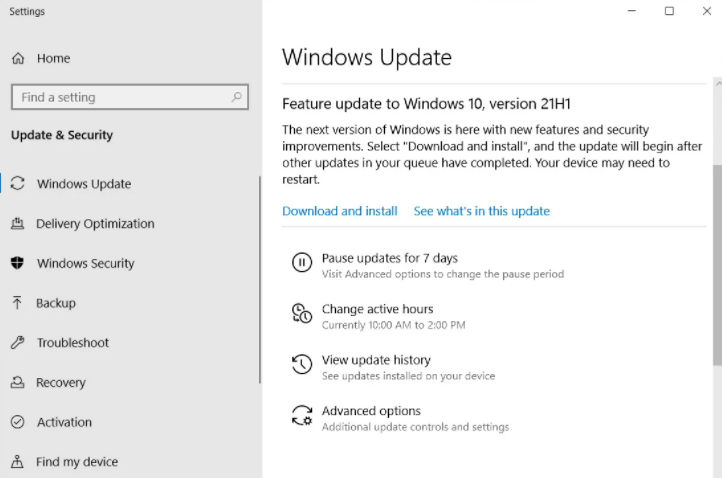Click the main panel vertical scrollbar
This screenshot has width=722, height=478.
[717, 265]
